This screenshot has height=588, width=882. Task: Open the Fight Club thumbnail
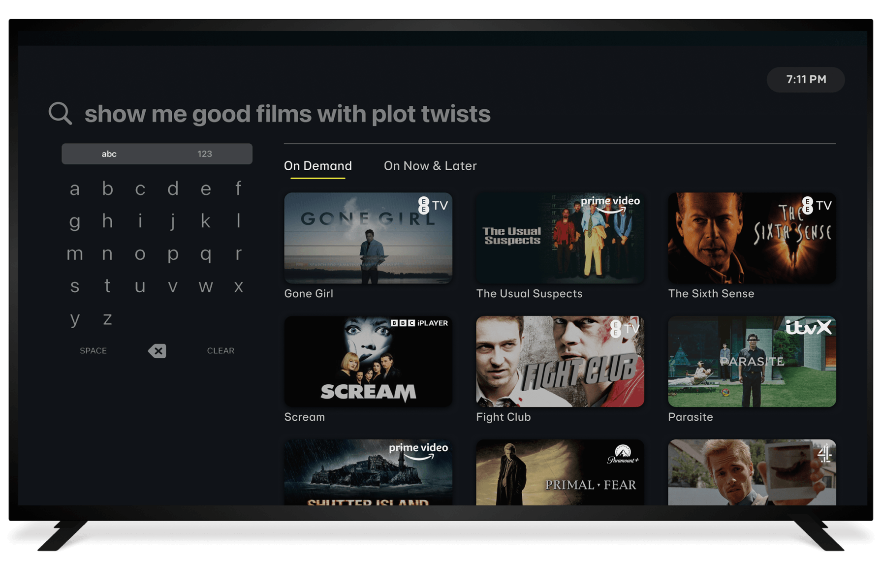[x=560, y=361]
